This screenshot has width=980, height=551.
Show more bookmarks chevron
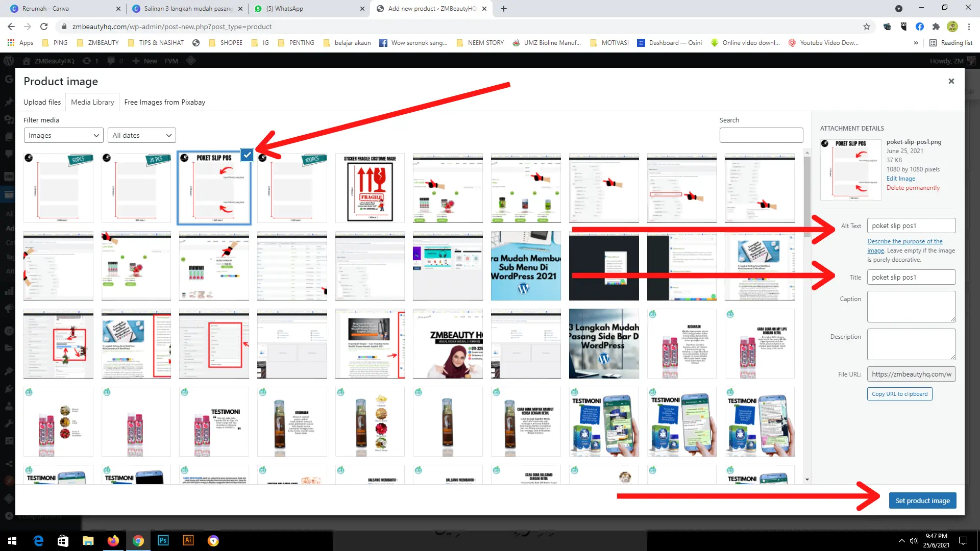pyautogui.click(x=916, y=43)
